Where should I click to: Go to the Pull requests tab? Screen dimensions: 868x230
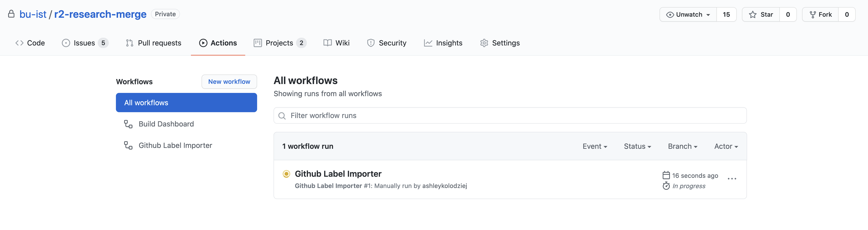pyautogui.click(x=153, y=43)
